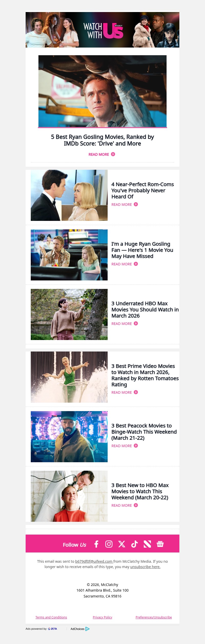Open the Privacy Policy link
This screenshot has height=644, width=205.
point(102,617)
